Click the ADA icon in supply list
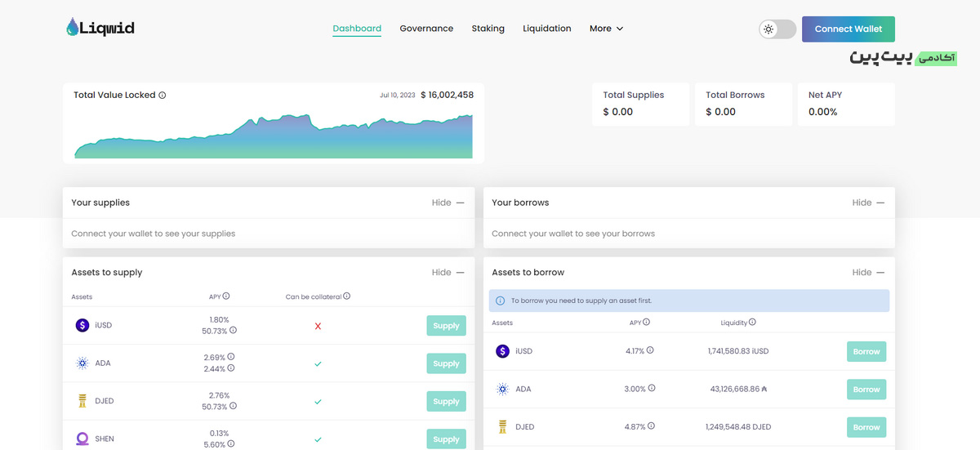The height and width of the screenshot is (450, 980). tap(82, 363)
